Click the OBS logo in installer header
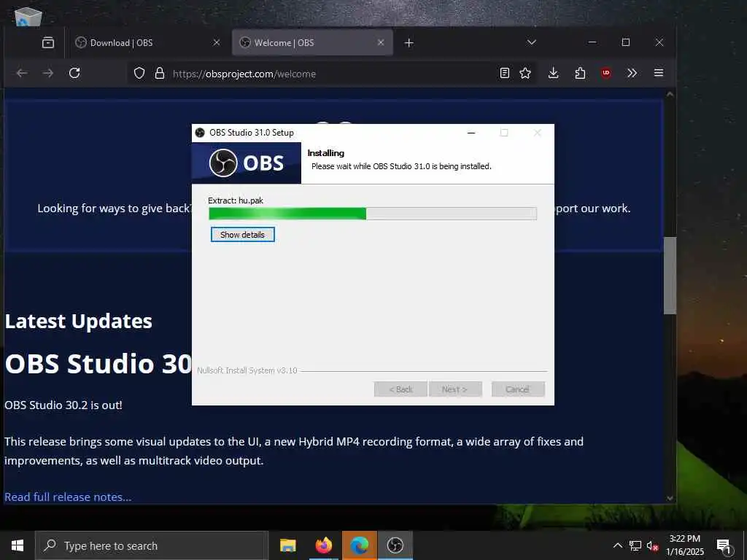Image resolution: width=747 pixels, height=560 pixels. (247, 163)
